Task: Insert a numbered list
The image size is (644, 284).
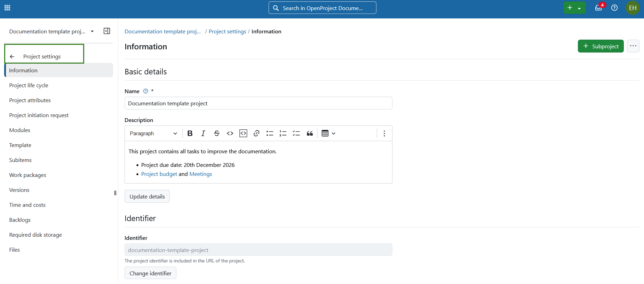Action: (x=283, y=133)
